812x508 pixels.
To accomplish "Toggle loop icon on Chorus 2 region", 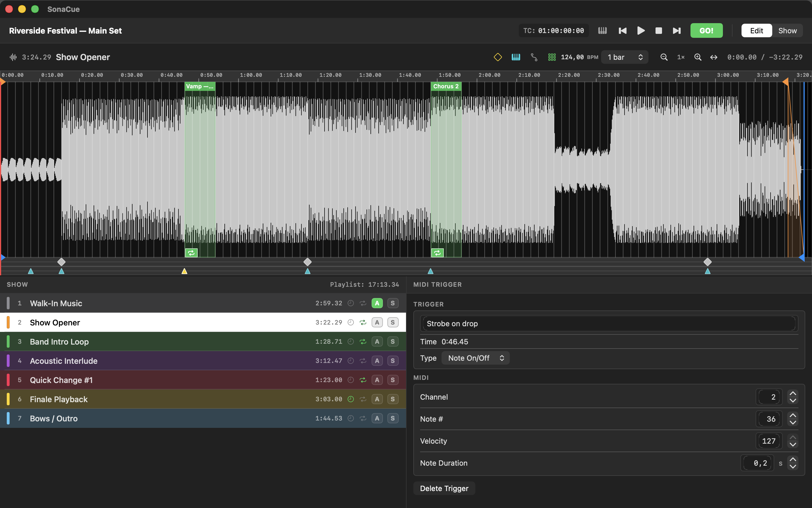I will pyautogui.click(x=438, y=253).
